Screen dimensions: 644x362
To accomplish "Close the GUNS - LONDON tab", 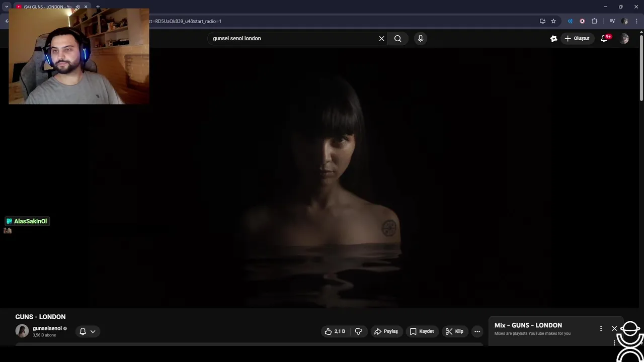I will (86, 7).
